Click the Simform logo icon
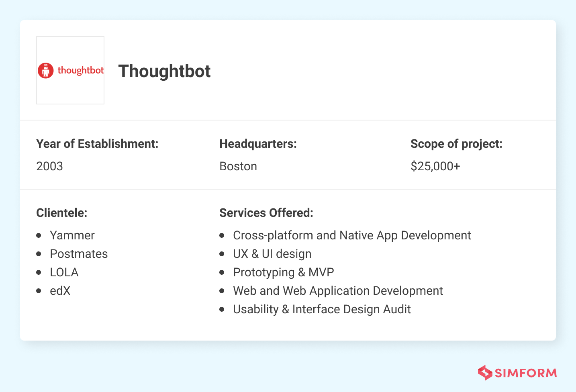The height and width of the screenshot is (392, 576). (x=485, y=373)
